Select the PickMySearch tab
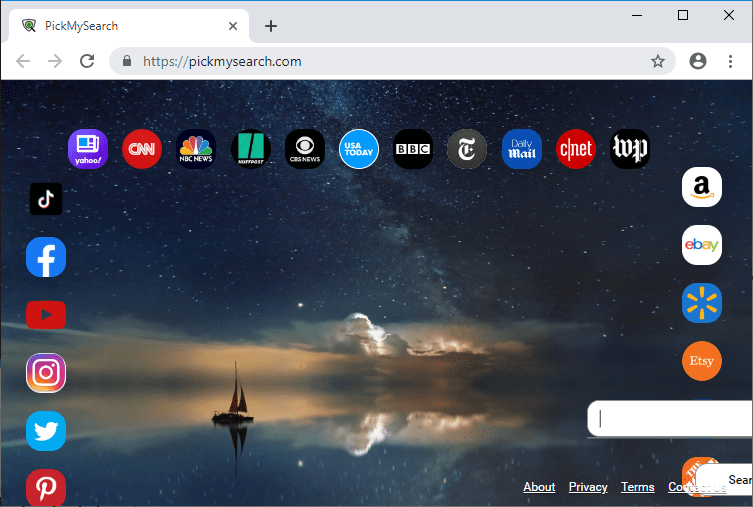Screen dimensions: 753x507 [x=129, y=26]
